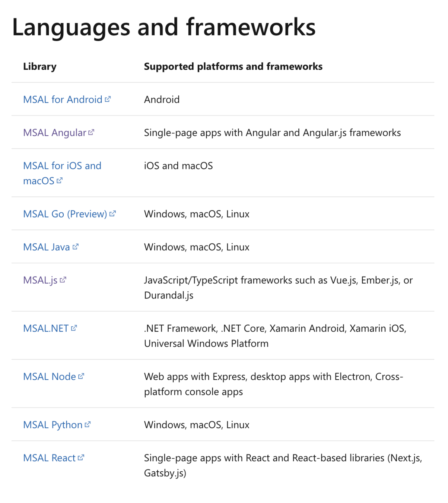Open the MSAL for iOS and macOS link
Image resolution: width=448 pixels, height=503 pixels.
(62, 173)
